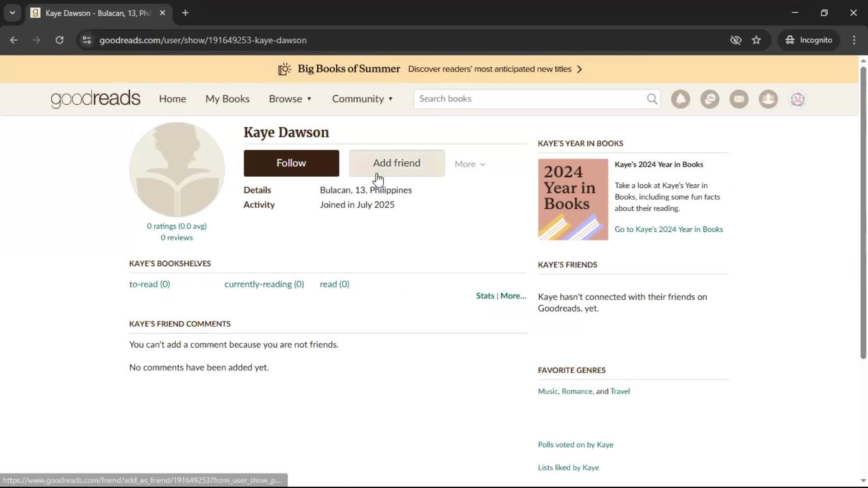Image resolution: width=868 pixels, height=488 pixels.
Task: Open the notifications bell icon
Action: coord(680,99)
